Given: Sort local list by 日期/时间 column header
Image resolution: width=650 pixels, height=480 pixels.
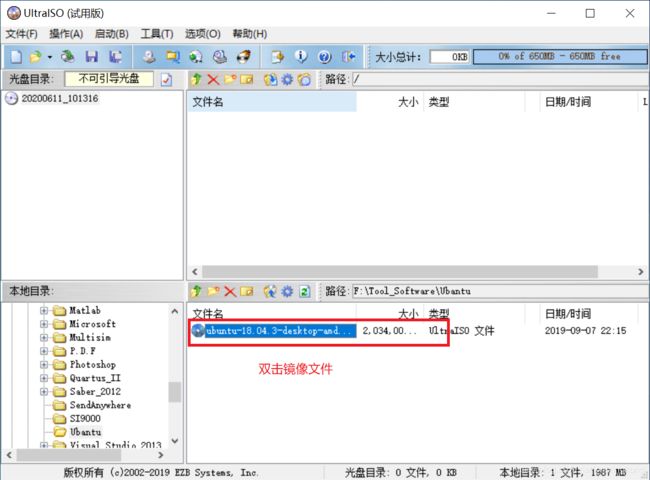Looking at the screenshot, I should click(x=588, y=313).
